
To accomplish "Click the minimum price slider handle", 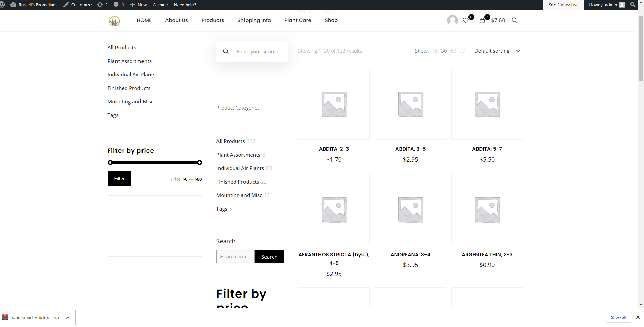I will [x=110, y=163].
